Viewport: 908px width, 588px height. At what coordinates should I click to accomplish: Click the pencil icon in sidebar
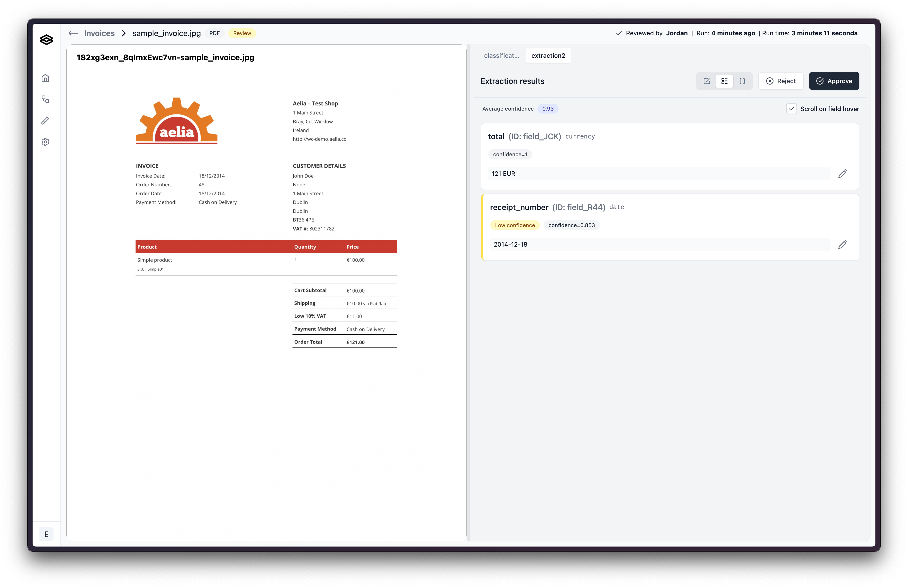click(45, 120)
